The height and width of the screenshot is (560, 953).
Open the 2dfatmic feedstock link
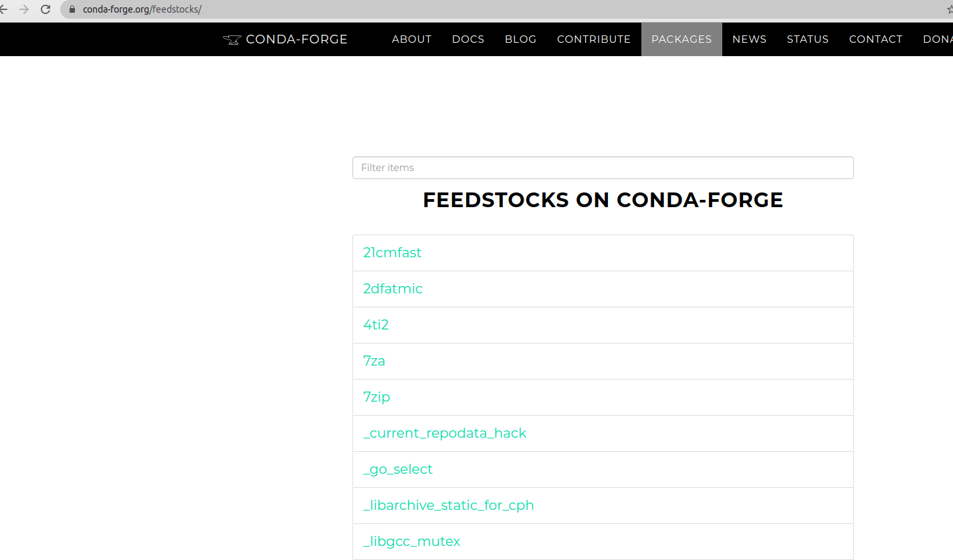click(393, 289)
